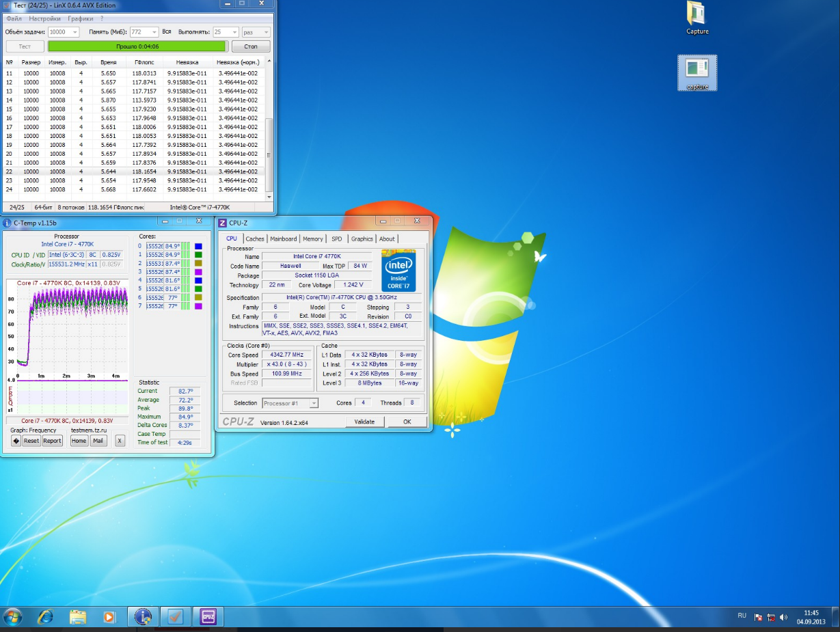Click the Mail button in C-Temp
Viewport: 840px width, 632px height.
coord(98,441)
